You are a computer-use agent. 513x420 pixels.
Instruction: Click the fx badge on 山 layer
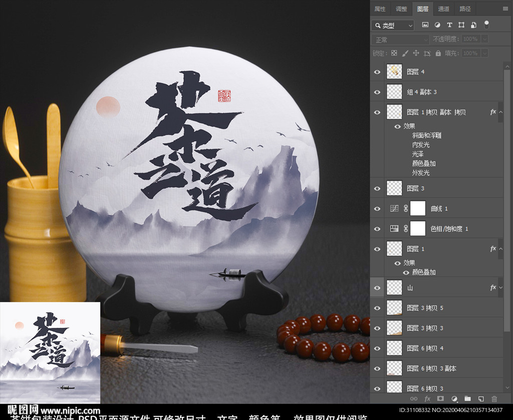click(x=493, y=287)
